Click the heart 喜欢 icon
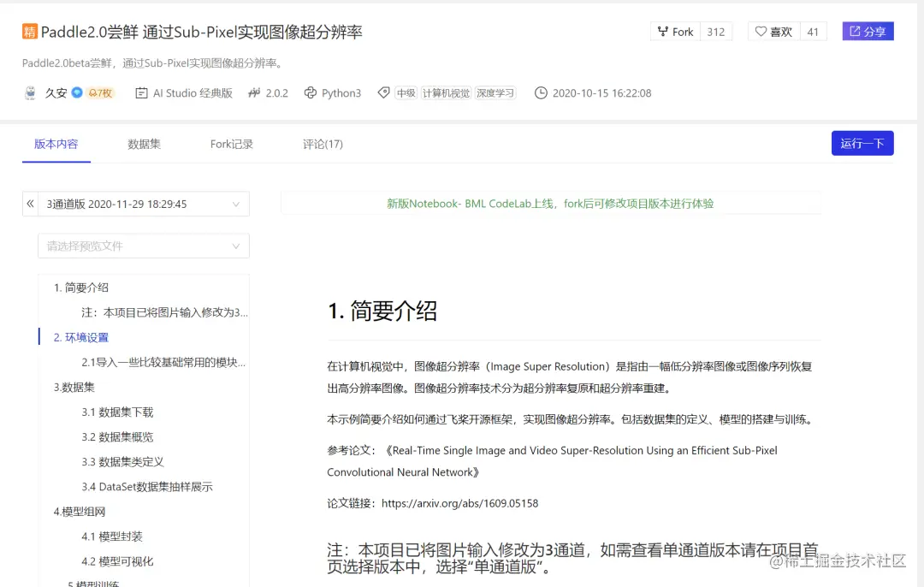924x587 pixels. [761, 32]
